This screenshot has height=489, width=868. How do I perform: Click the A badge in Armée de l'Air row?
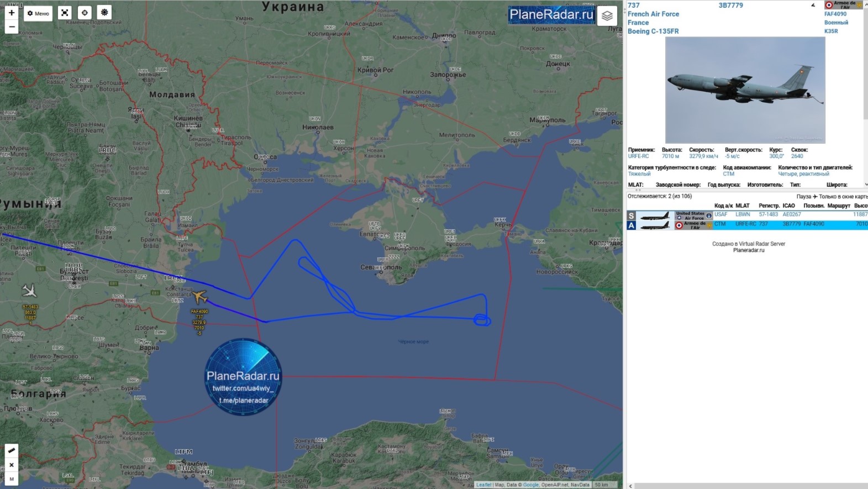pos(631,225)
